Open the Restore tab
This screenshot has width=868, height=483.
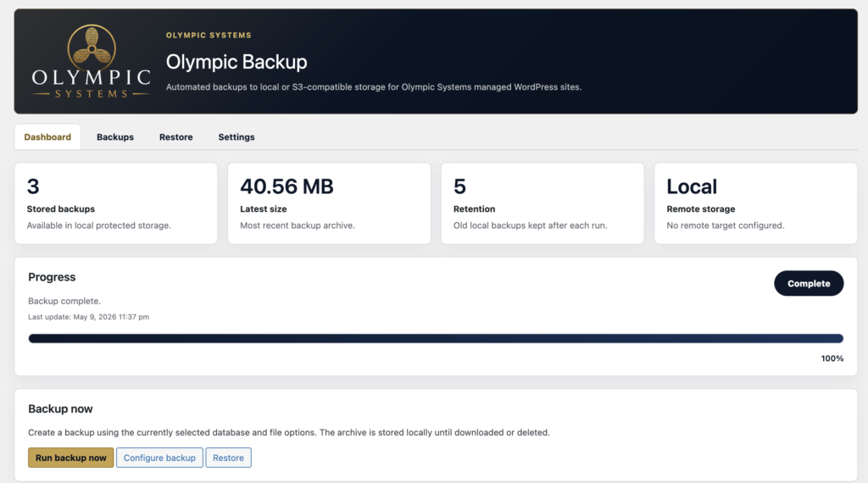176,136
